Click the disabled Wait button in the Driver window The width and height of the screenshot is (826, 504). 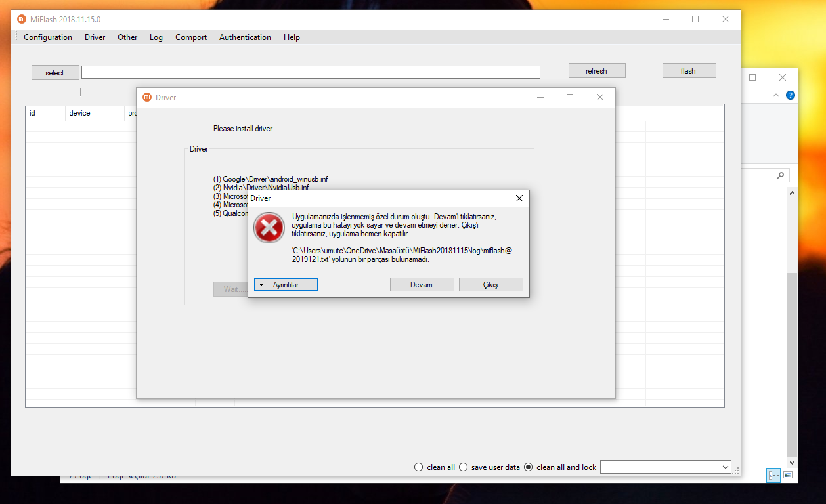coord(230,289)
